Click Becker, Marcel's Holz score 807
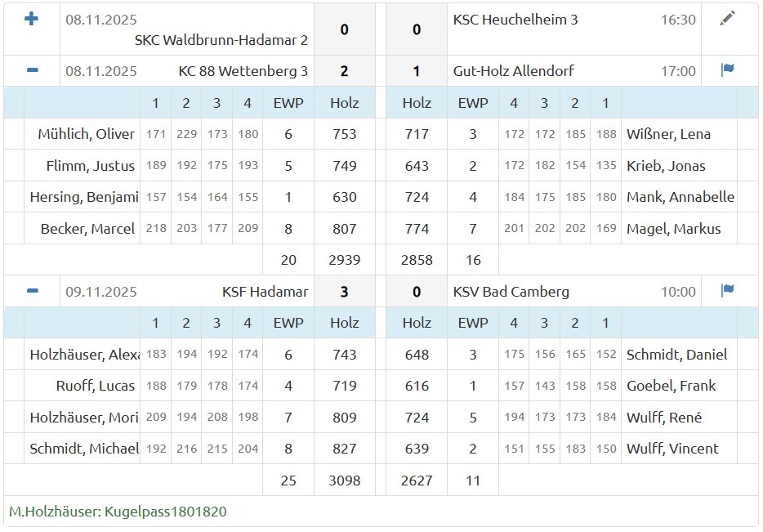This screenshot has height=532, width=763. pyautogui.click(x=344, y=229)
